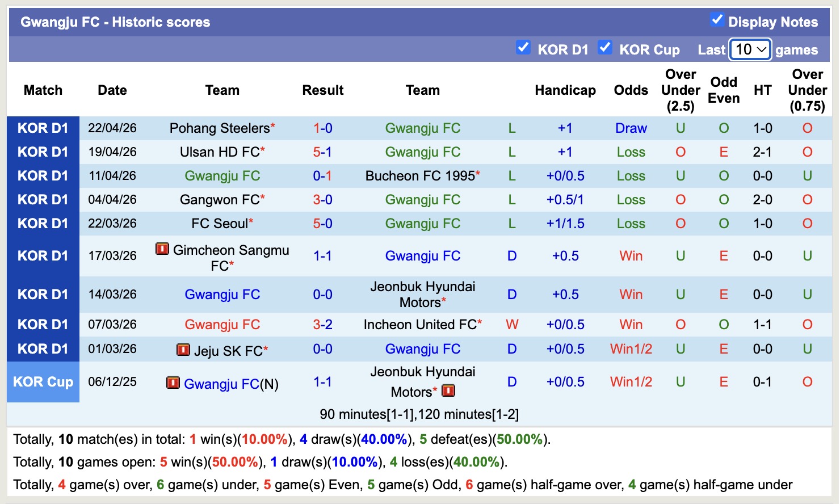
Task: Click the Draw odds entry for Pohang match
Action: pyautogui.click(x=631, y=128)
